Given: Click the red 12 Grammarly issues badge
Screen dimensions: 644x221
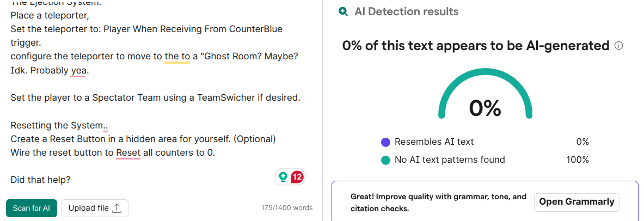Looking at the screenshot, I should [297, 177].
